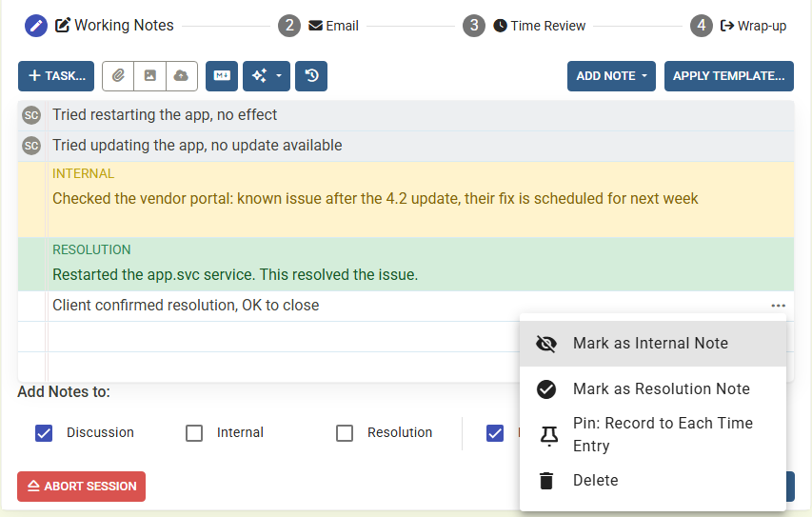Choose Mark as Resolution Note from the menu

pyautogui.click(x=652, y=389)
